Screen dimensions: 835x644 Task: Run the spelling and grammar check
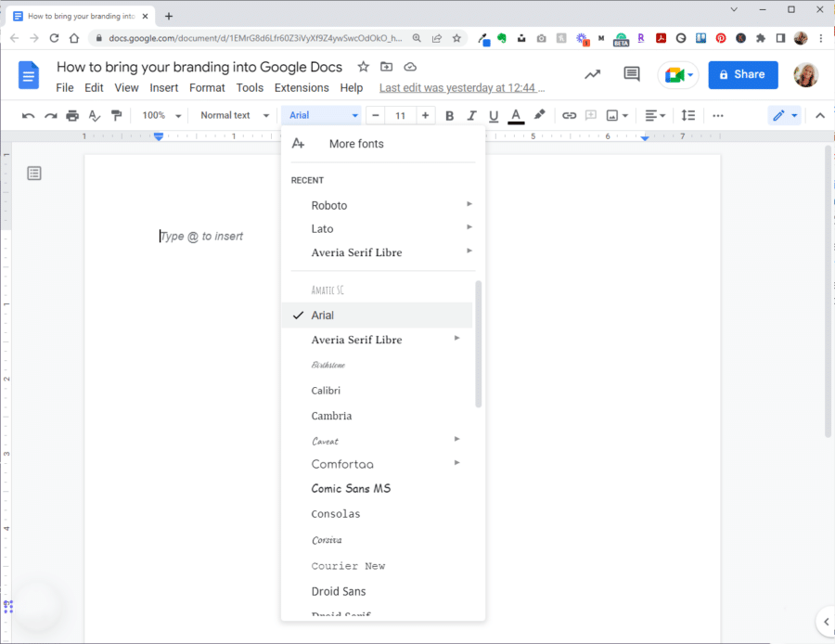pyautogui.click(x=94, y=115)
